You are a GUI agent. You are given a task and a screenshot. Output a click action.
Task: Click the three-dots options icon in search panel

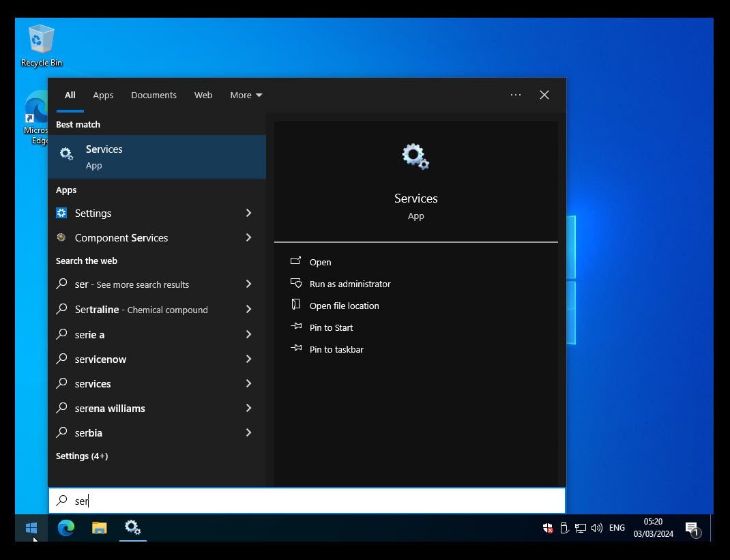pos(515,95)
